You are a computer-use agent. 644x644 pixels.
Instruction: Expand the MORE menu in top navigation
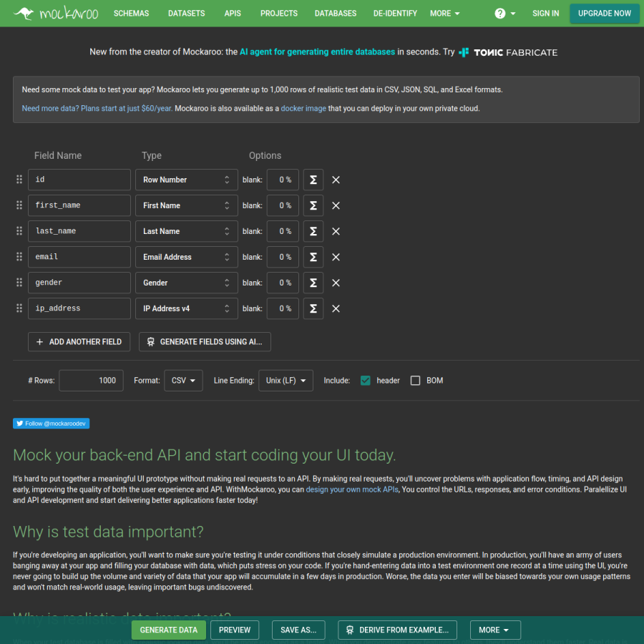[x=445, y=14]
